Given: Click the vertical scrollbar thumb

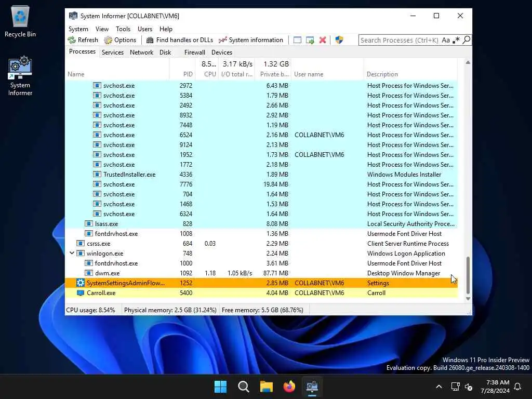Looking at the screenshot, I should pyautogui.click(x=468, y=275).
